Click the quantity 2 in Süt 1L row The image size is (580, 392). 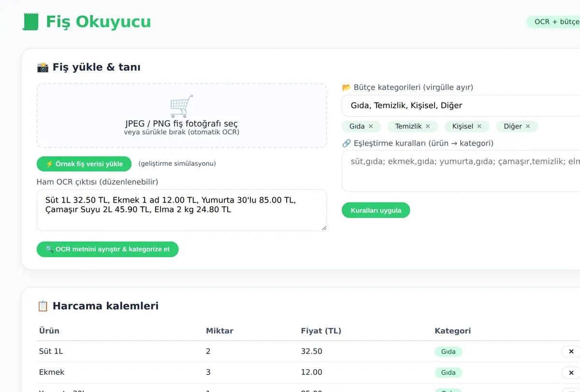pyautogui.click(x=208, y=351)
